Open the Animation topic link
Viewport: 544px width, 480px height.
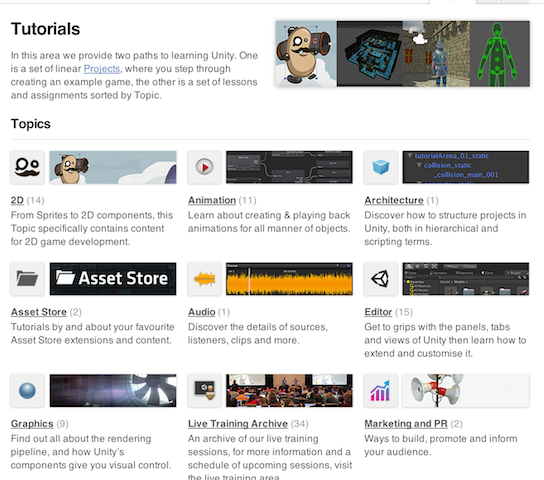point(212,200)
